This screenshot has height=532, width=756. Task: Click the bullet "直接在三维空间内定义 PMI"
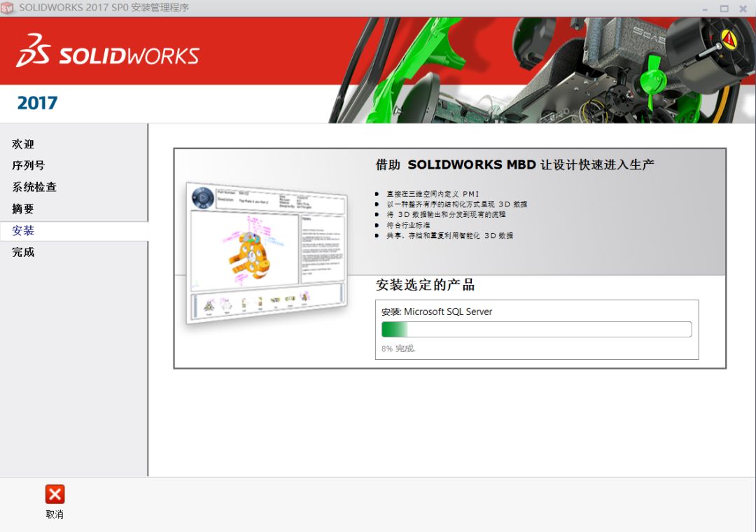pyautogui.click(x=433, y=194)
